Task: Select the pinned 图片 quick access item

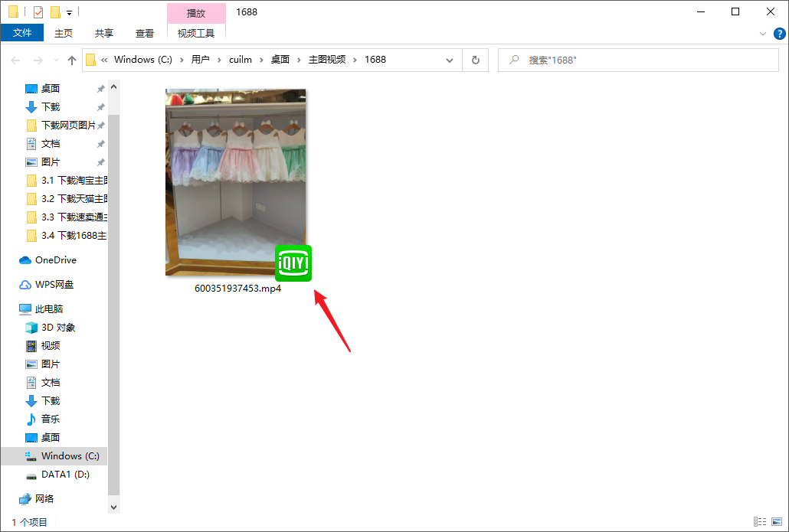Action: tap(51, 162)
